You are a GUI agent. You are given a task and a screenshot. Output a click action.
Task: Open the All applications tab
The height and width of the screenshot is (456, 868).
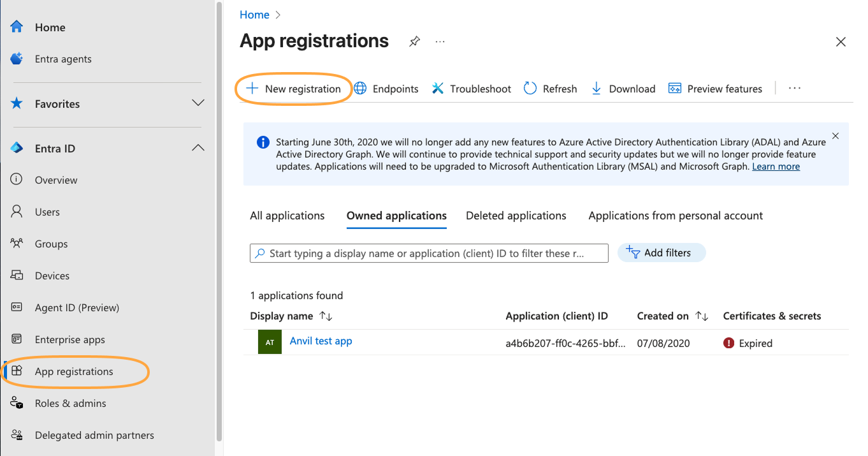pyautogui.click(x=287, y=216)
